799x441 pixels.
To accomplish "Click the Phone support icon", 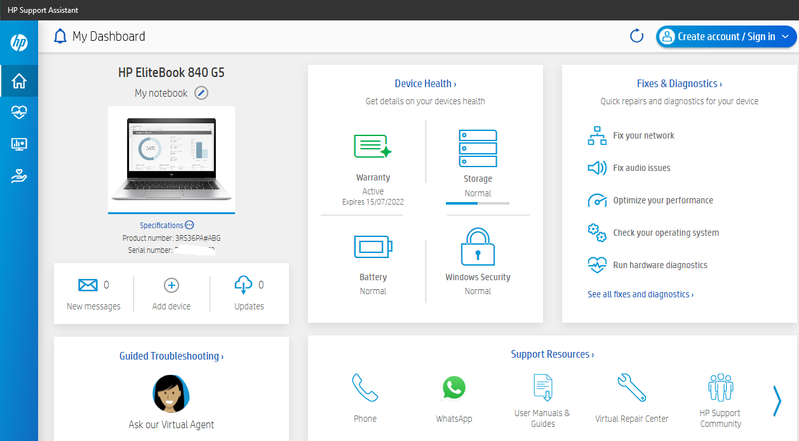I will 365,388.
